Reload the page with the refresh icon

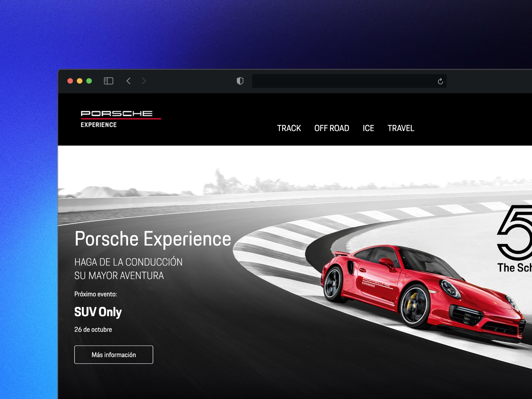coord(440,81)
